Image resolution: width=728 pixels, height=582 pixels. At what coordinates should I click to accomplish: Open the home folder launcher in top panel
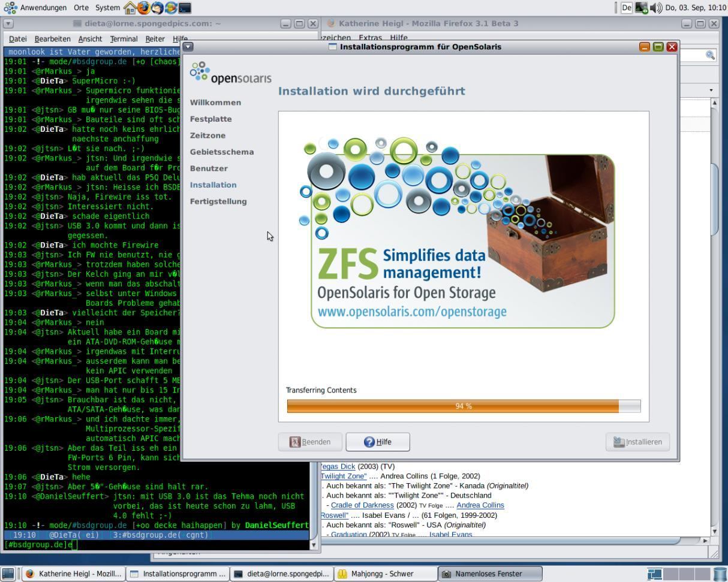tap(130, 8)
